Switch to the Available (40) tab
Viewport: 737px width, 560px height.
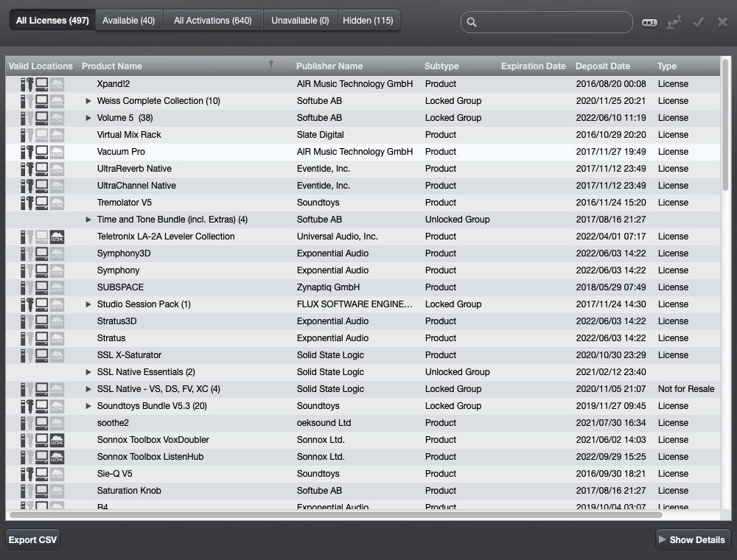point(129,21)
